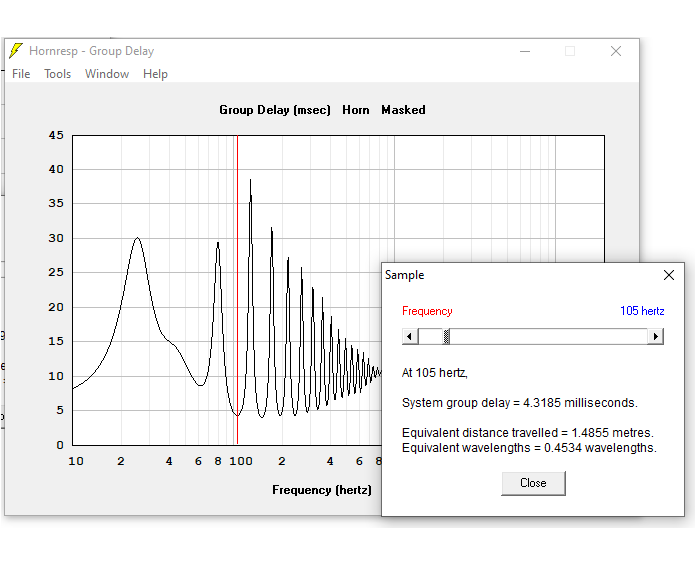Open the Tools menu
The image size is (696, 564).
pos(57,74)
